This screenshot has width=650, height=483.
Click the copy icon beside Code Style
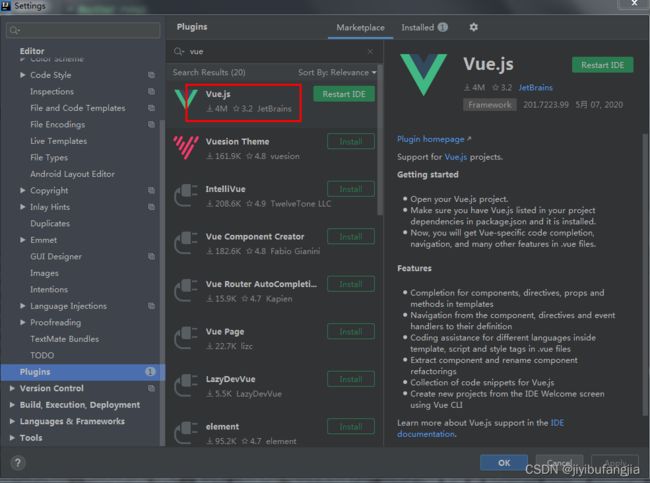[x=151, y=75]
